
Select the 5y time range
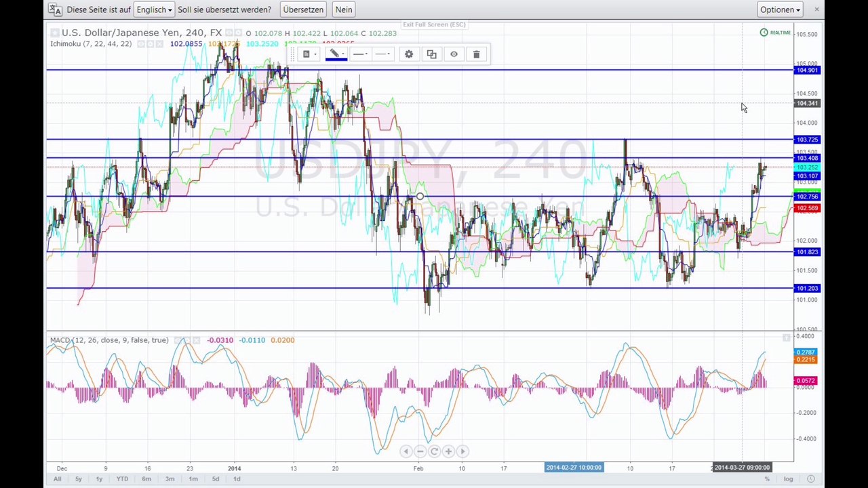(78, 479)
